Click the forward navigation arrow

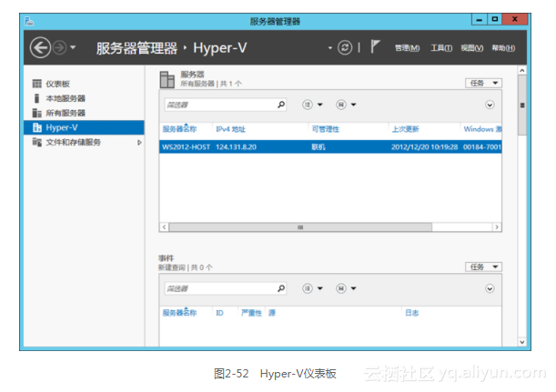(x=59, y=47)
